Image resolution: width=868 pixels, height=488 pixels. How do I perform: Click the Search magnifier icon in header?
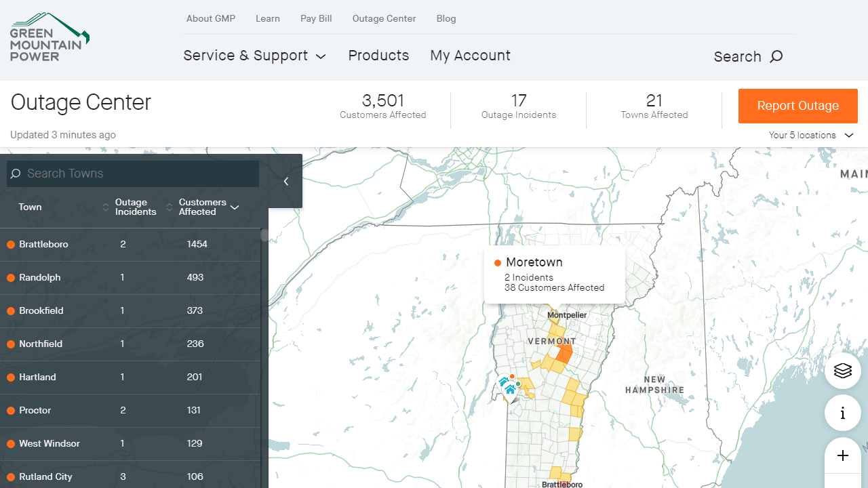[x=776, y=57]
